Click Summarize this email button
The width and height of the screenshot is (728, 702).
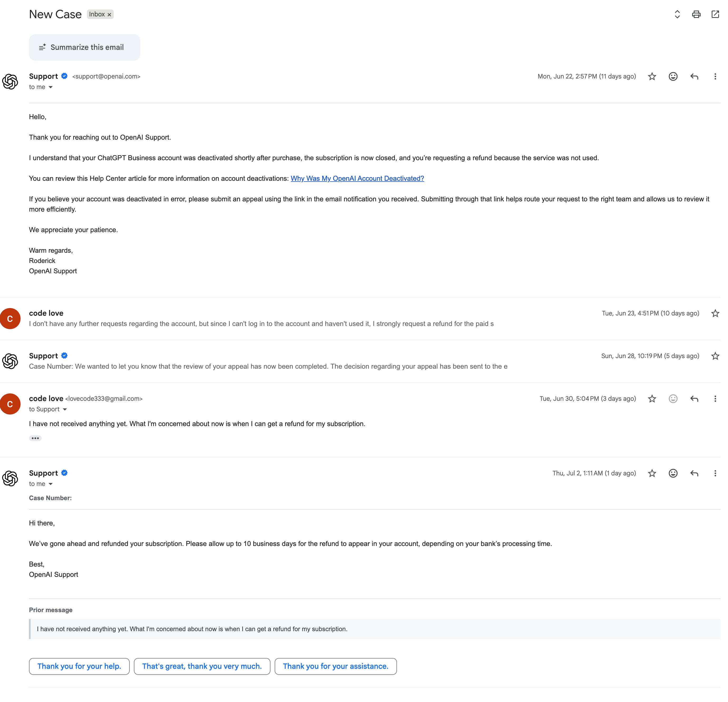(84, 47)
